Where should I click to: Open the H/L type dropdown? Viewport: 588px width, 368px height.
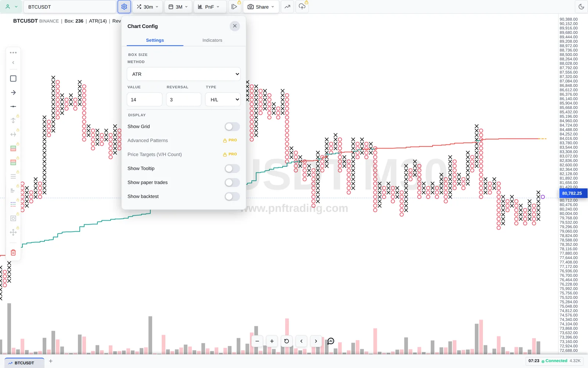point(223,99)
